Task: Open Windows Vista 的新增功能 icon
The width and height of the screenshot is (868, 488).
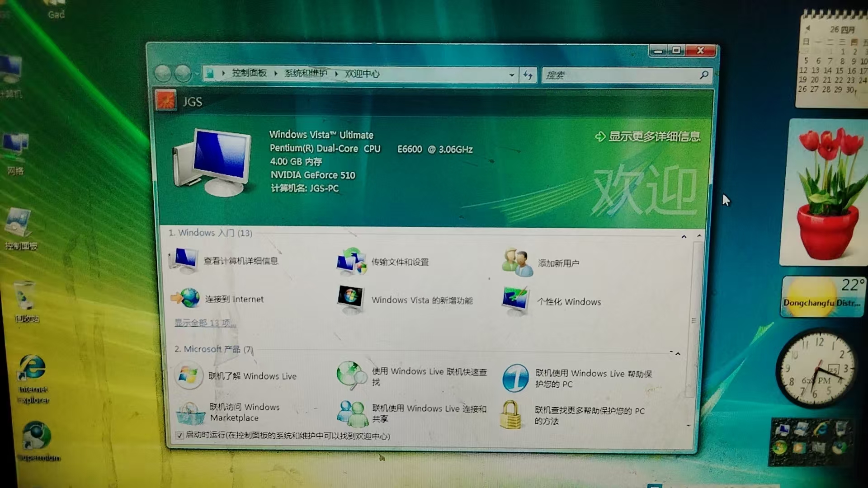Action: [x=351, y=299]
